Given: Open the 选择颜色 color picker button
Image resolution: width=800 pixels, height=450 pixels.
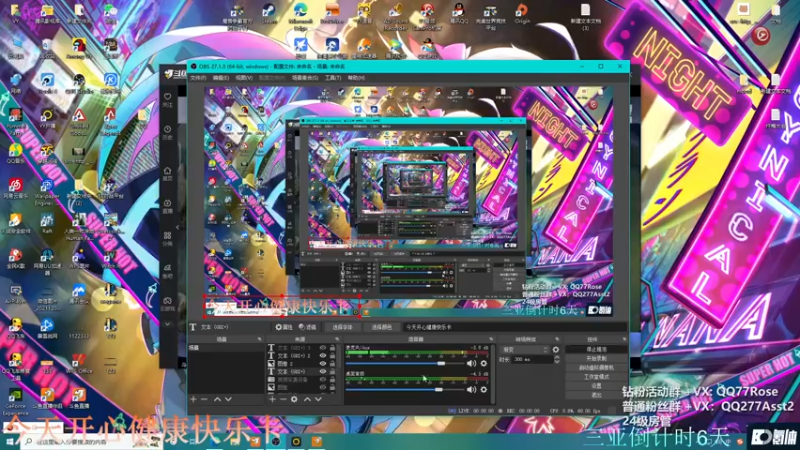Looking at the screenshot, I should pyautogui.click(x=382, y=327).
